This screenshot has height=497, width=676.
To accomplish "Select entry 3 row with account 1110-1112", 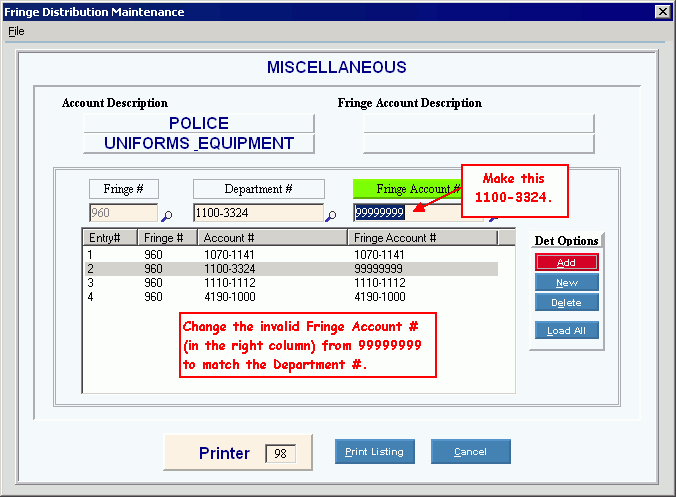I will point(290,283).
